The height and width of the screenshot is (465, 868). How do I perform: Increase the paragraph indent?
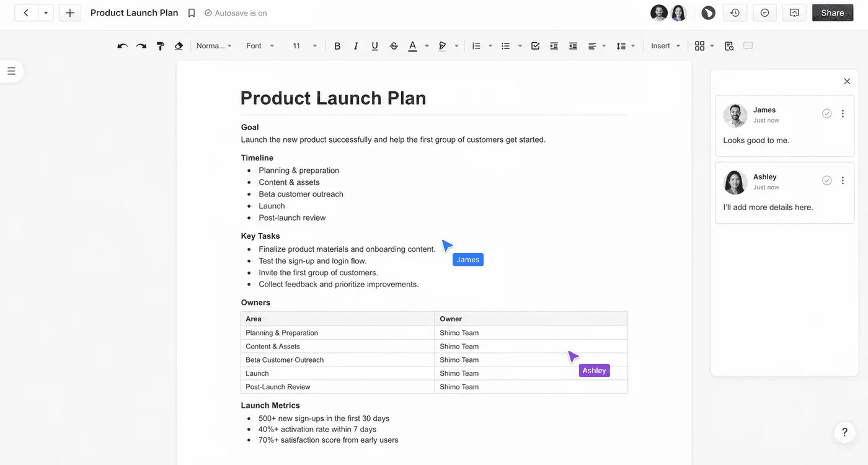click(554, 46)
